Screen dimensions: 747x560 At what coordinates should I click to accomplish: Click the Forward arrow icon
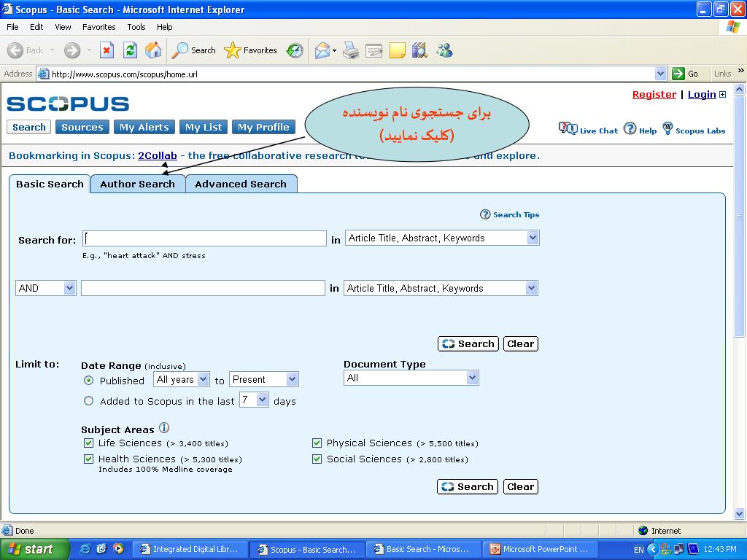pyautogui.click(x=72, y=50)
